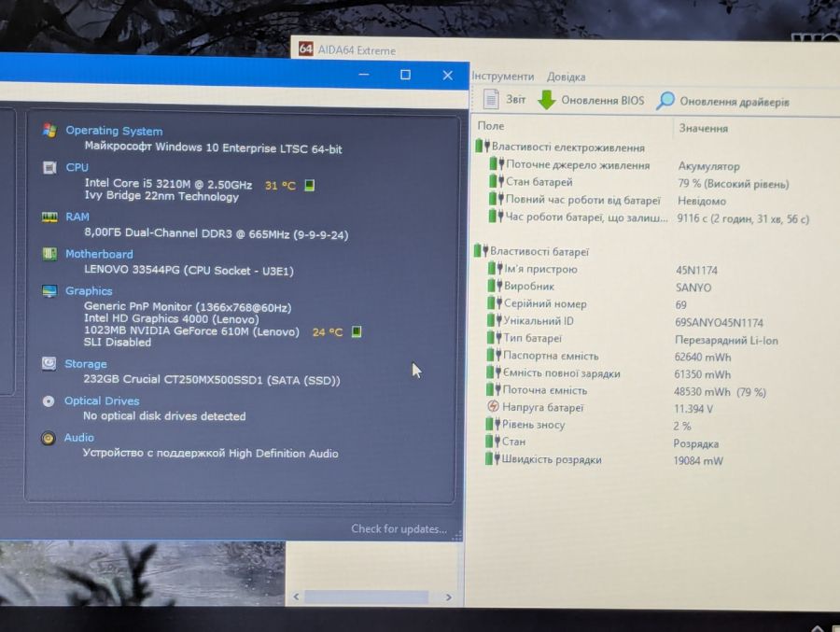
Task: Click the Check for updates... link
Action: (x=399, y=528)
